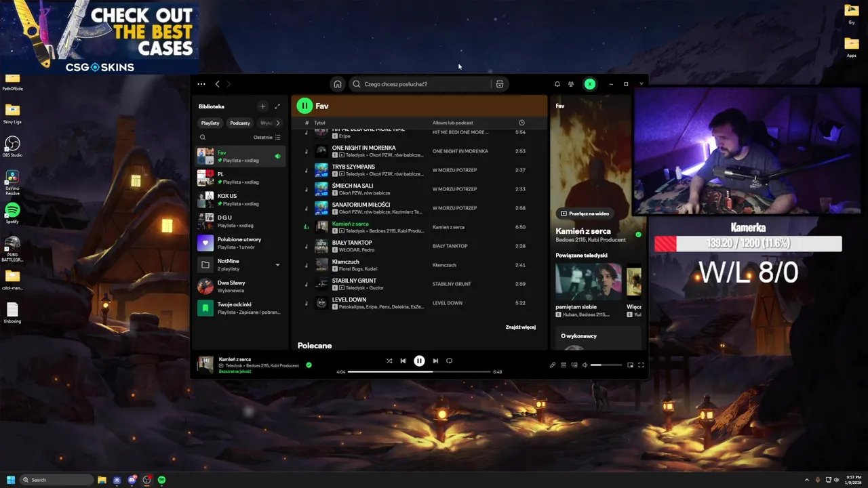The width and height of the screenshot is (868, 488).
Task: Open the pamiętam siebie video thumbnail
Action: pyautogui.click(x=588, y=281)
